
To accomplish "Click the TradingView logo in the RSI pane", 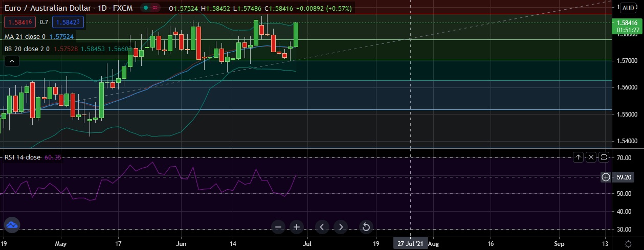I will 12,224.
